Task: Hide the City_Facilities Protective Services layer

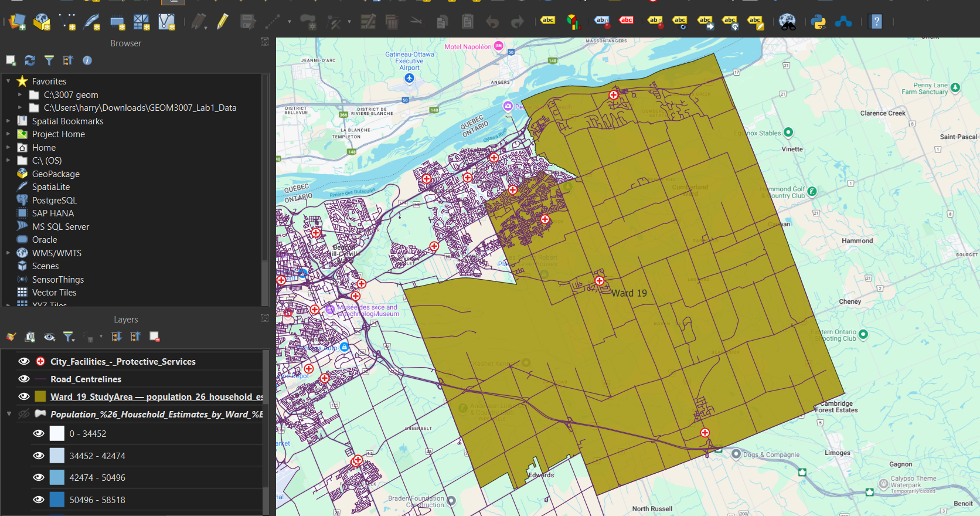Action: click(24, 361)
